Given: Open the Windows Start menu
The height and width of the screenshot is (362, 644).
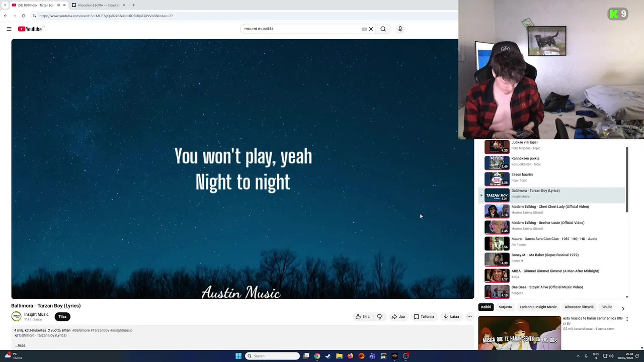Looking at the screenshot, I should pyautogui.click(x=238, y=356).
